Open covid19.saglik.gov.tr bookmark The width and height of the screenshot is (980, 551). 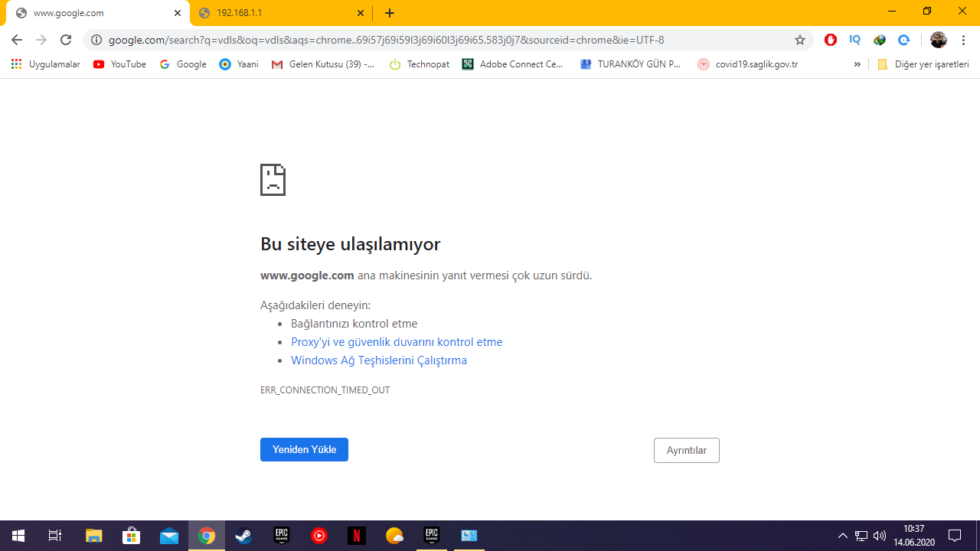point(748,64)
